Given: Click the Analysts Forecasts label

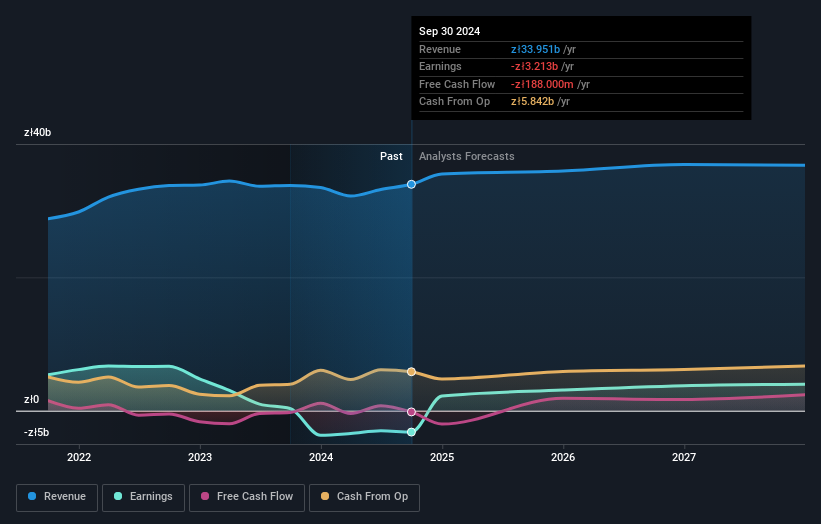Looking at the screenshot, I should (x=467, y=156).
